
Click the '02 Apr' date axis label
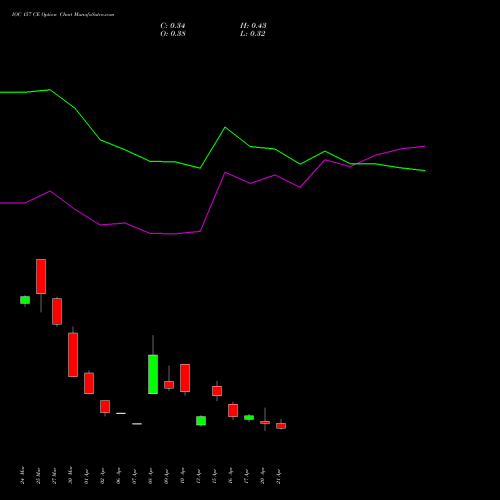[x=102, y=476]
